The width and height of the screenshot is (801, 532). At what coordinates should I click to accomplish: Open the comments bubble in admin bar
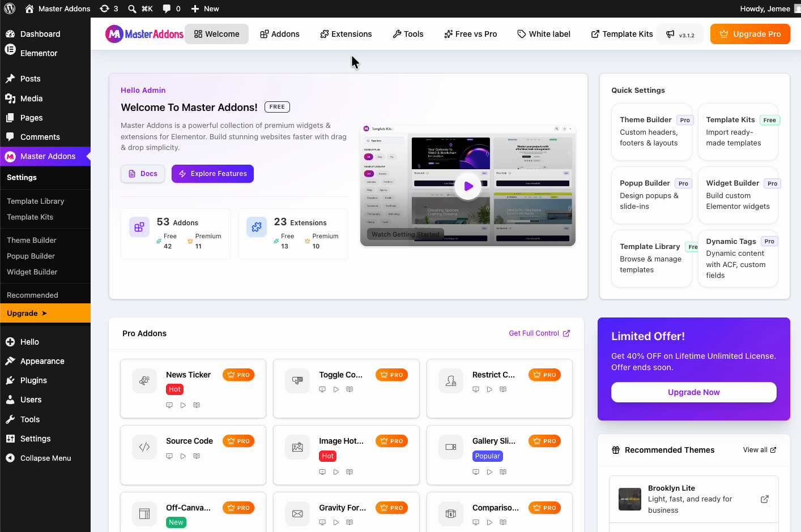click(172, 8)
